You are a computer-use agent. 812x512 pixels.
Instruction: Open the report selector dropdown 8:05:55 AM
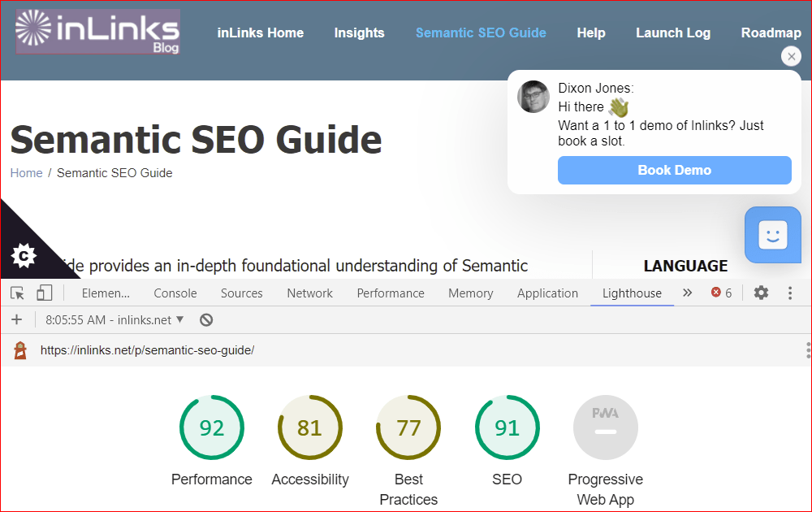114,320
